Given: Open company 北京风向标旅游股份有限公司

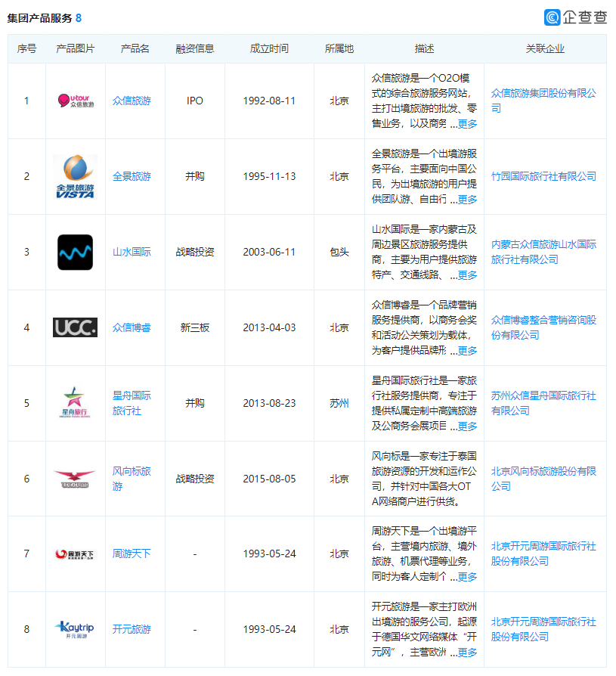Looking at the screenshot, I should click(x=543, y=479).
